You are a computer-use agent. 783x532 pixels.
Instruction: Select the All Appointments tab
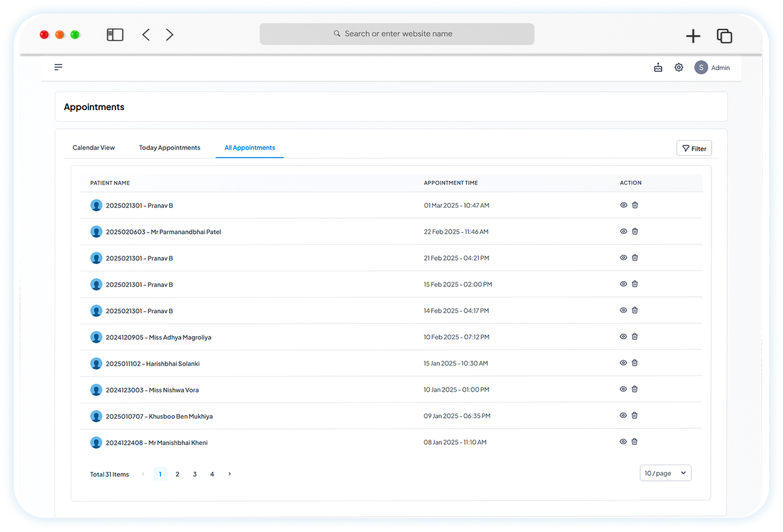pyautogui.click(x=250, y=147)
